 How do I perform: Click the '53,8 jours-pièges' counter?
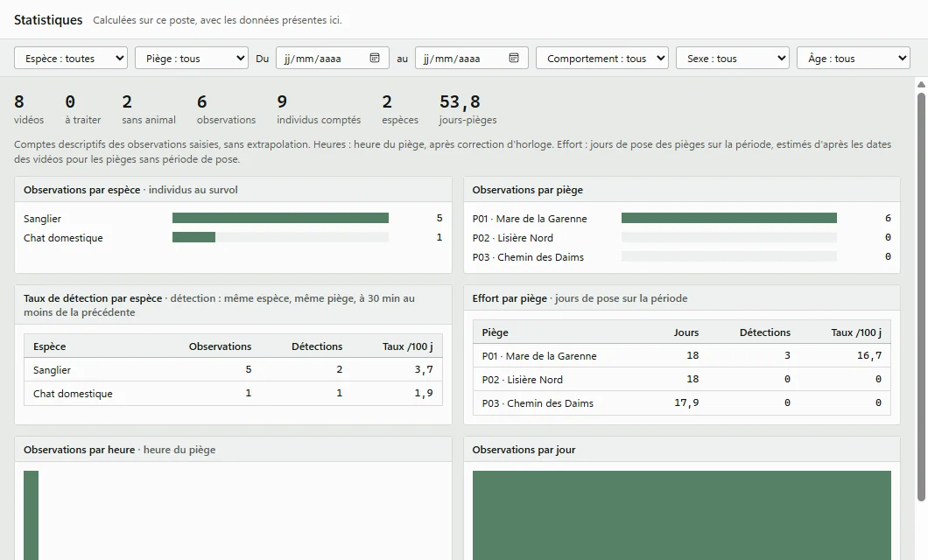click(x=468, y=110)
